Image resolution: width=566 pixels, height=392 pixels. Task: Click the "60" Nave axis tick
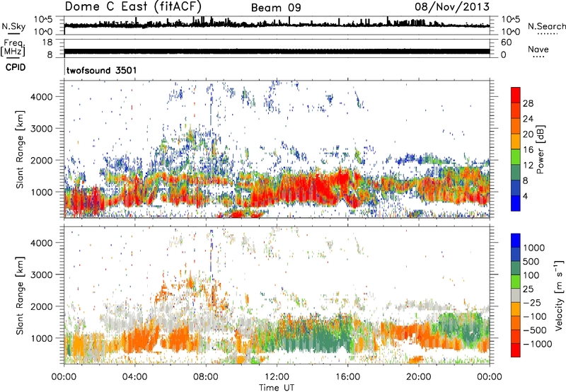coord(506,42)
